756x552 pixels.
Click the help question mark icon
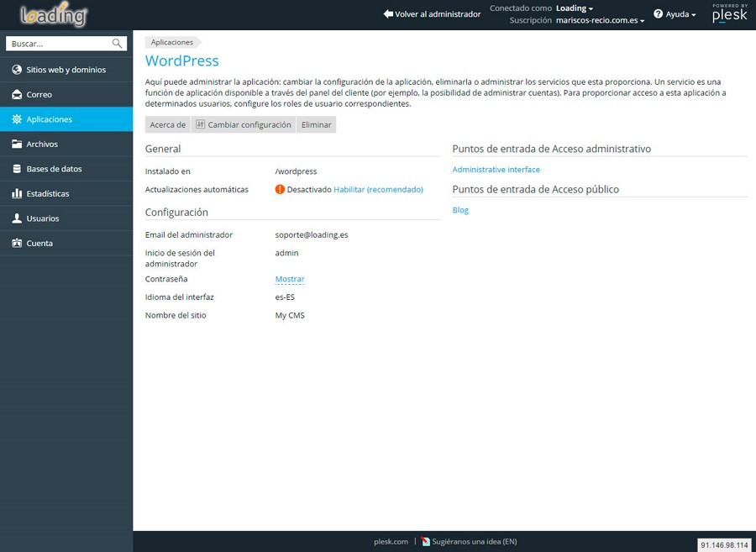point(658,14)
